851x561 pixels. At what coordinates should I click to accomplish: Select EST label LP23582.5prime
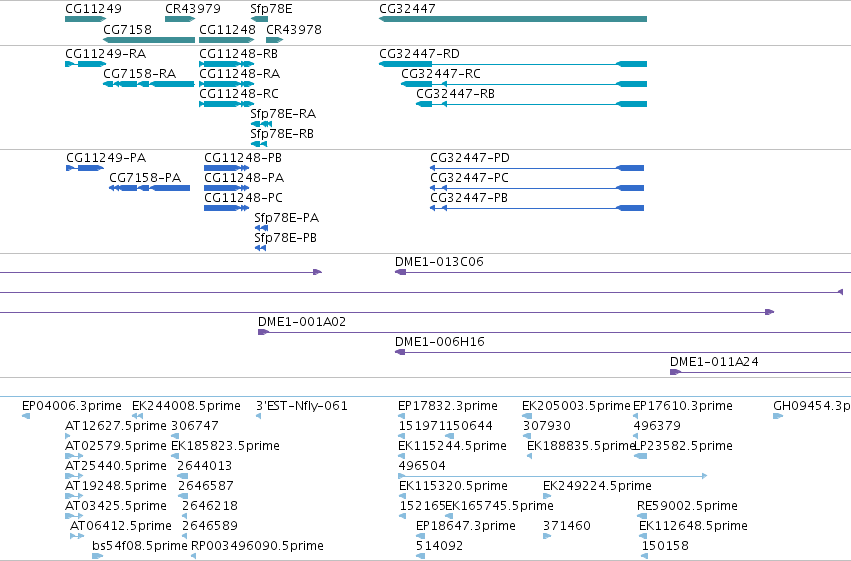[x=683, y=446]
